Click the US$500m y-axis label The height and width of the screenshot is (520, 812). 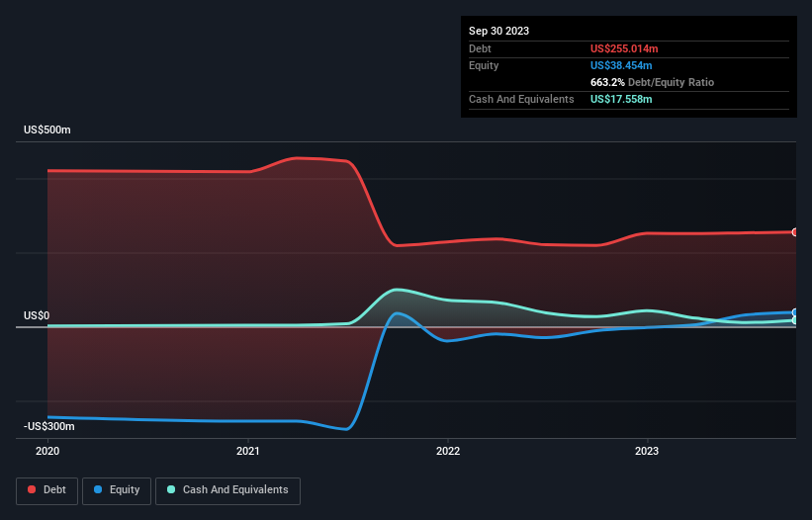tap(47, 130)
